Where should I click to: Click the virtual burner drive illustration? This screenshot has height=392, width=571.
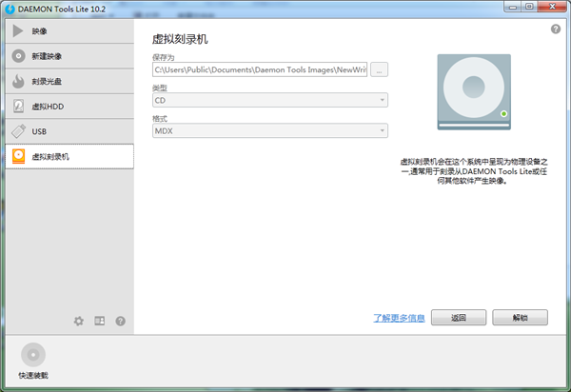click(x=473, y=92)
